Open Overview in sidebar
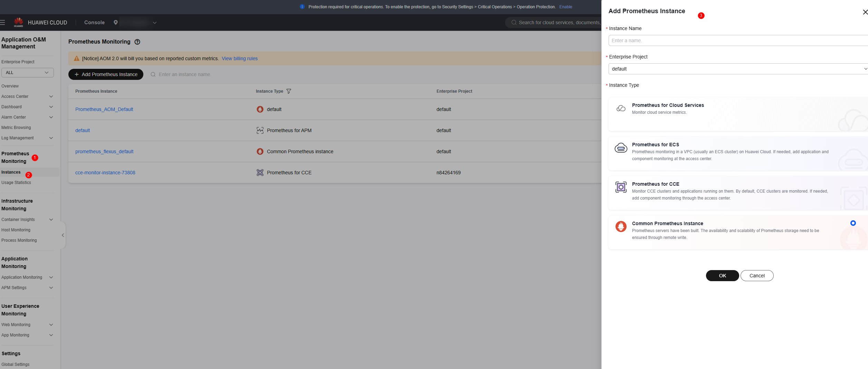This screenshot has height=369, width=868. click(10, 86)
